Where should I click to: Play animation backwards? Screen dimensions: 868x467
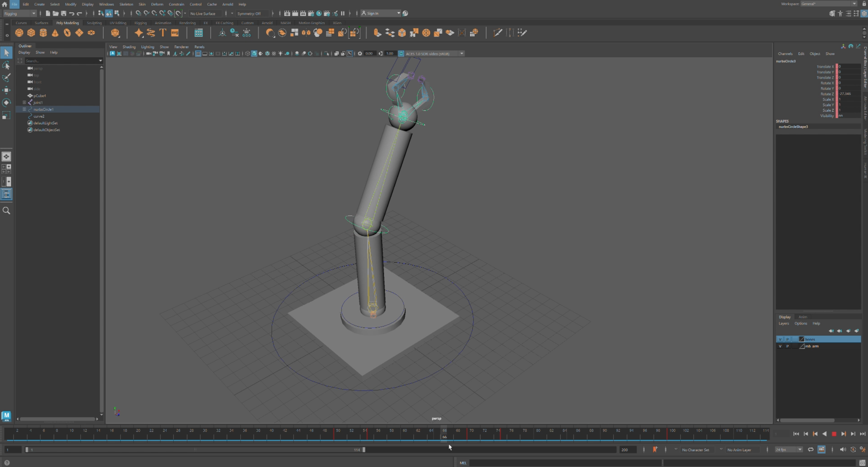point(824,434)
